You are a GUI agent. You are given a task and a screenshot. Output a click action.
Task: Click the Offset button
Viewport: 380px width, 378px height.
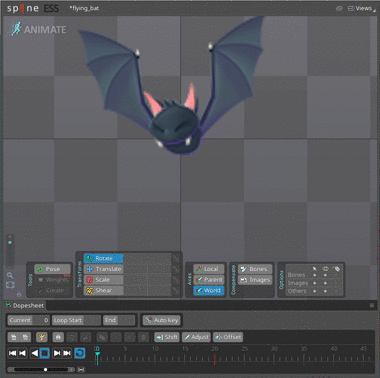click(228, 337)
